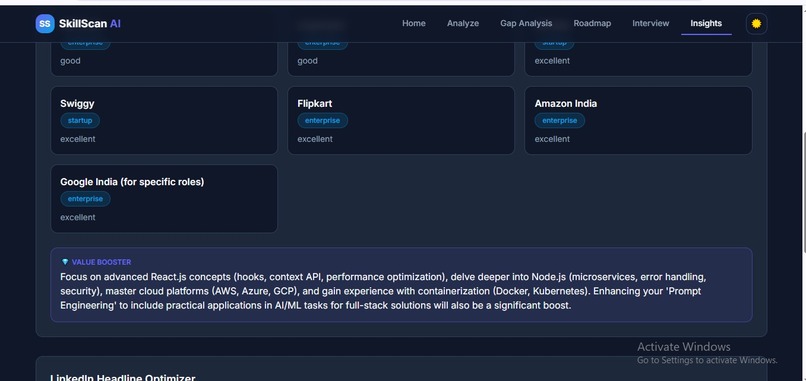Click the startup tag under Swiggy

point(80,121)
